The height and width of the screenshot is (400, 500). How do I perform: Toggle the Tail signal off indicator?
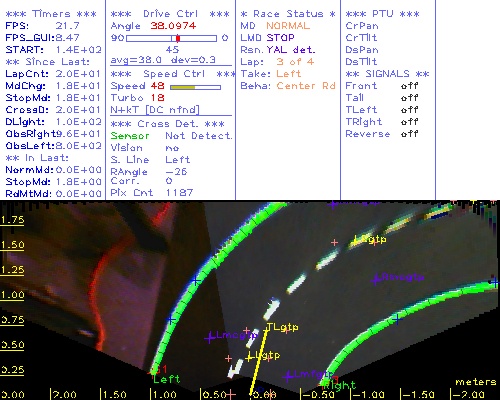pyautogui.click(x=409, y=98)
